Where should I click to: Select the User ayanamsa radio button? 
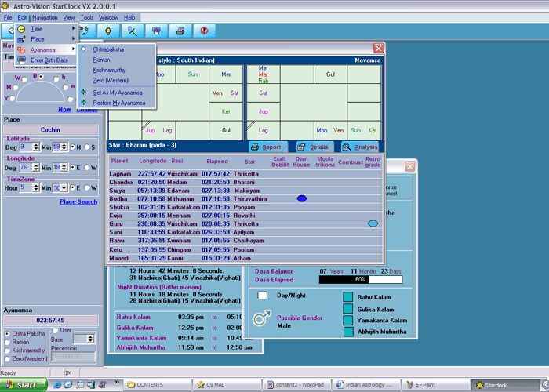tap(56, 330)
